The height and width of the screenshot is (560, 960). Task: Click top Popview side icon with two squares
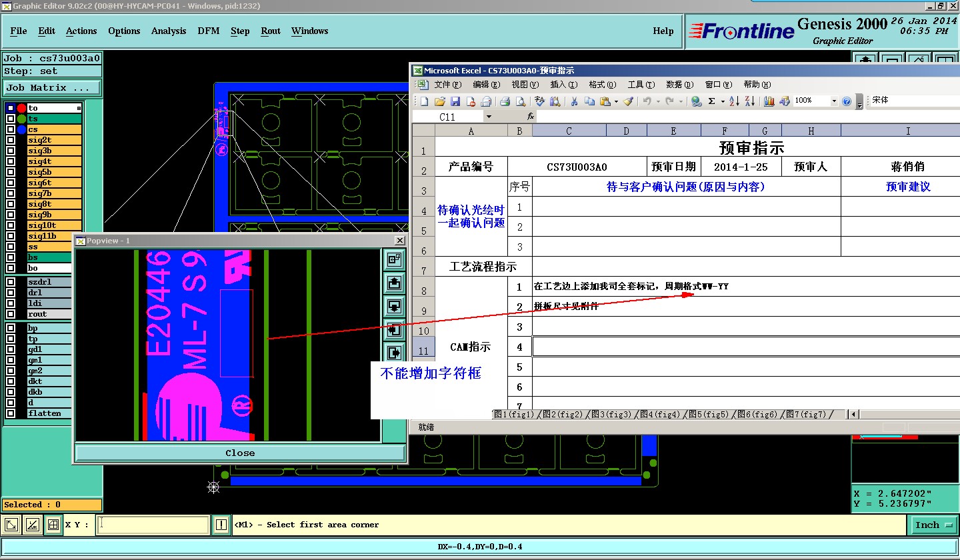tap(393, 259)
